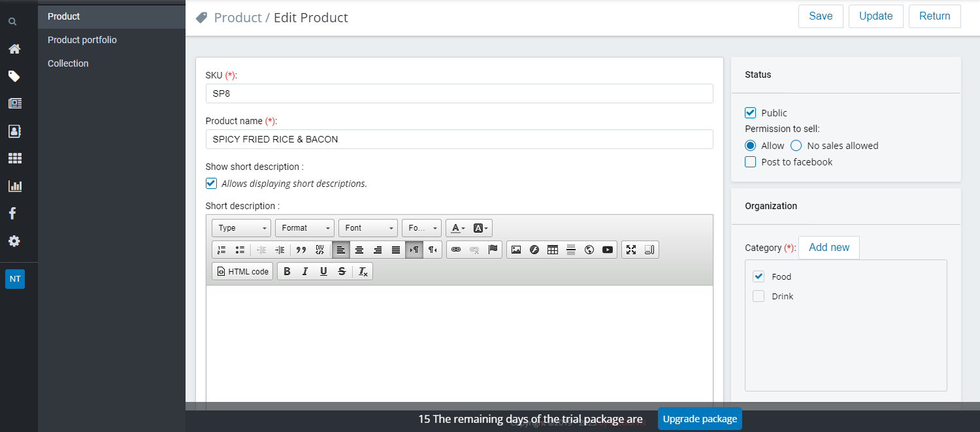Image resolution: width=980 pixels, height=432 pixels.
Task: Click the Upgrade package button
Action: (x=700, y=419)
